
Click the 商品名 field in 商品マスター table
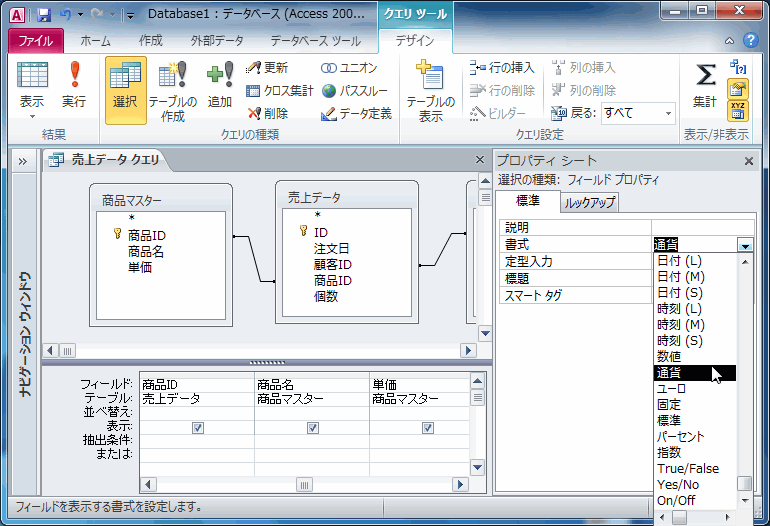[x=146, y=252]
